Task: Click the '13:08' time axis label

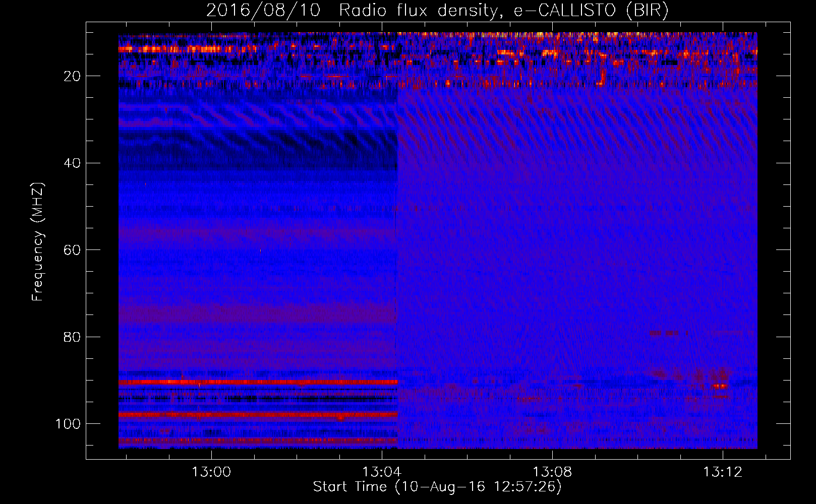Action: pos(552,472)
